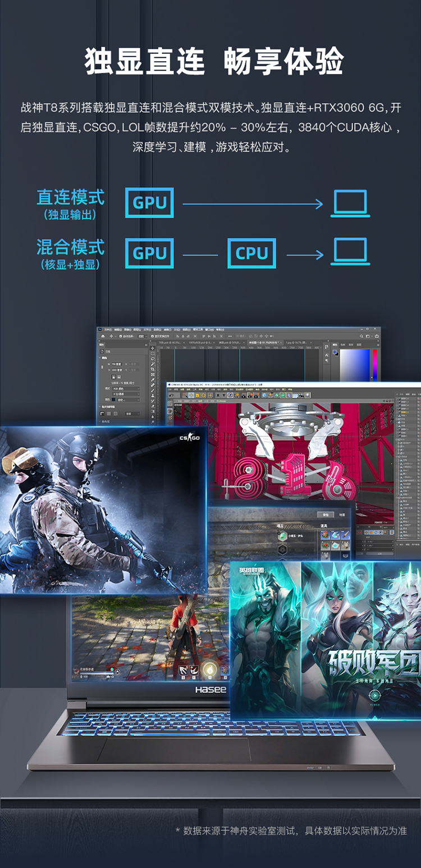Click the Properties panel tab label
The image size is (421, 868).
click(102, 345)
